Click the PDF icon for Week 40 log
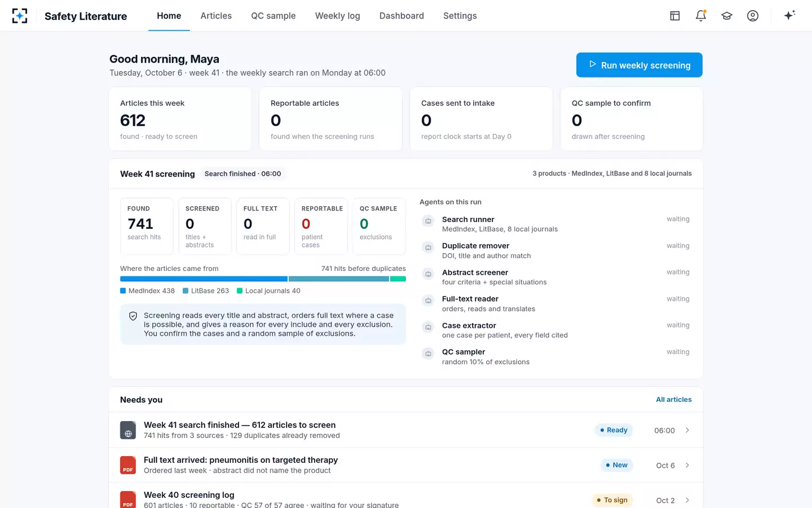Image resolution: width=812 pixels, height=508 pixels. 128,500
